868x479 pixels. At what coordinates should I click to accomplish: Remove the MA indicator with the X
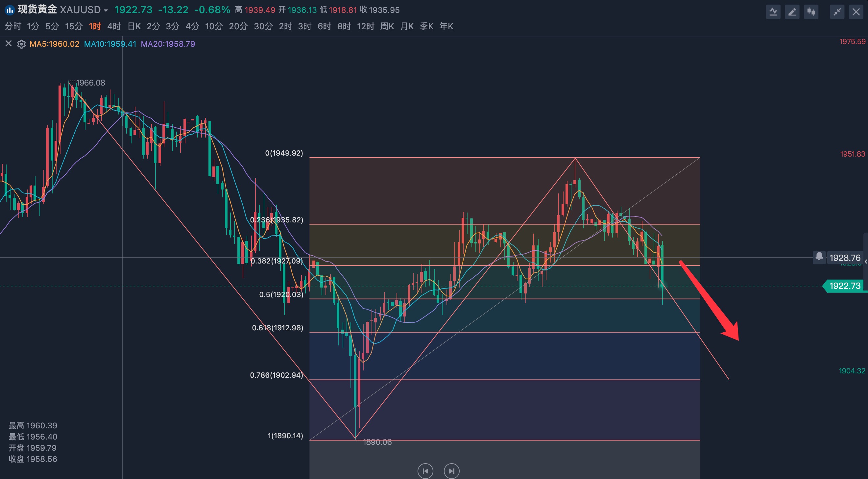9,44
